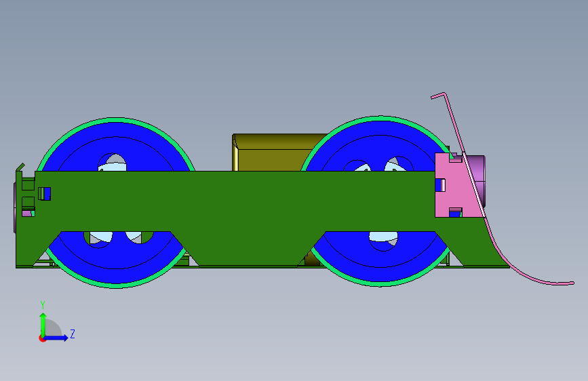This screenshot has width=588, height=381.
Task: Select the pink bracket block at right end
Action: (456, 186)
